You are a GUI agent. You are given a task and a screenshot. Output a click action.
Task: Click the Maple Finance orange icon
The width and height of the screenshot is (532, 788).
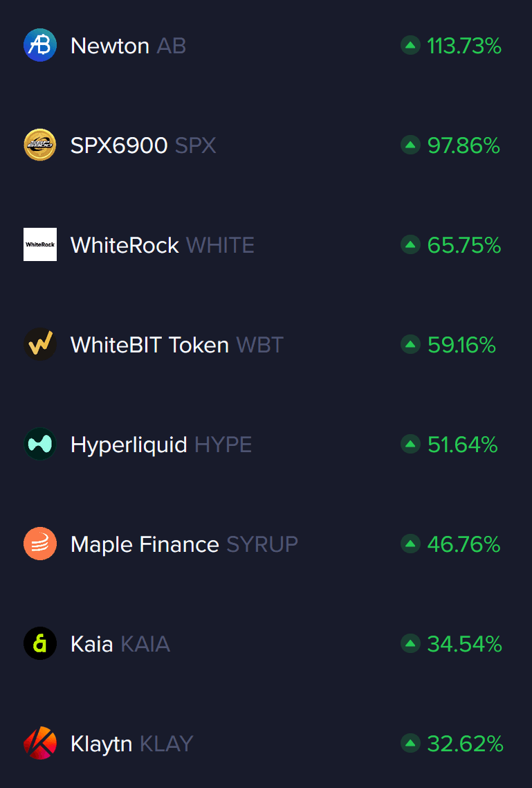click(x=40, y=544)
